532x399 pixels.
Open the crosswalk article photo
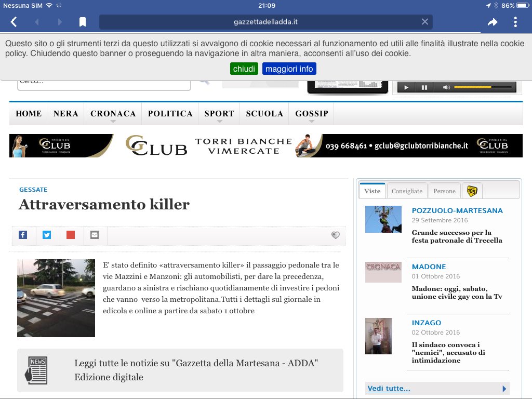click(56, 298)
